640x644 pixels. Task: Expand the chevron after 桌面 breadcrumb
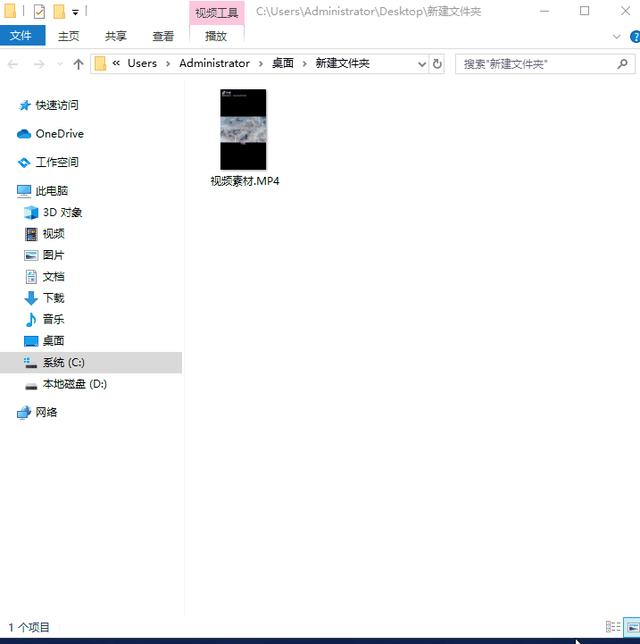304,64
